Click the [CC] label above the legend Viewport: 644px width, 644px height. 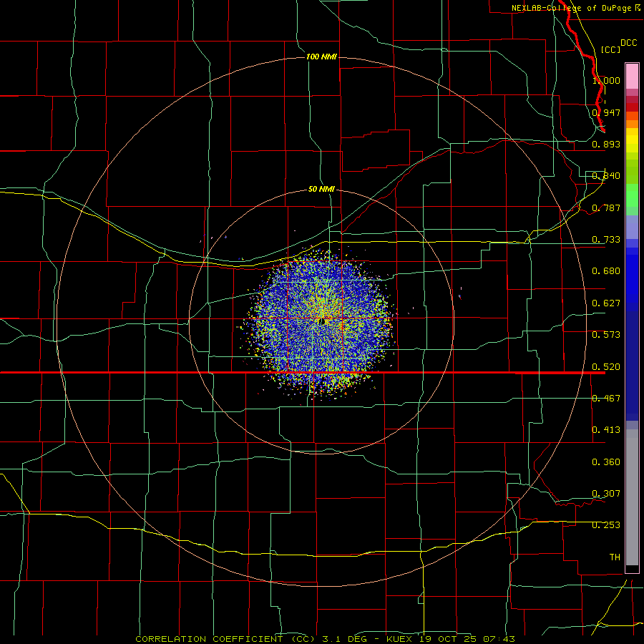click(610, 49)
